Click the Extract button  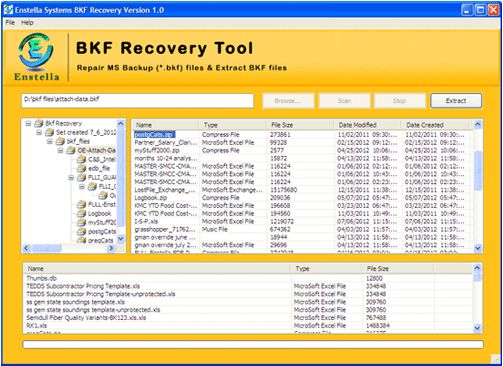click(x=456, y=101)
